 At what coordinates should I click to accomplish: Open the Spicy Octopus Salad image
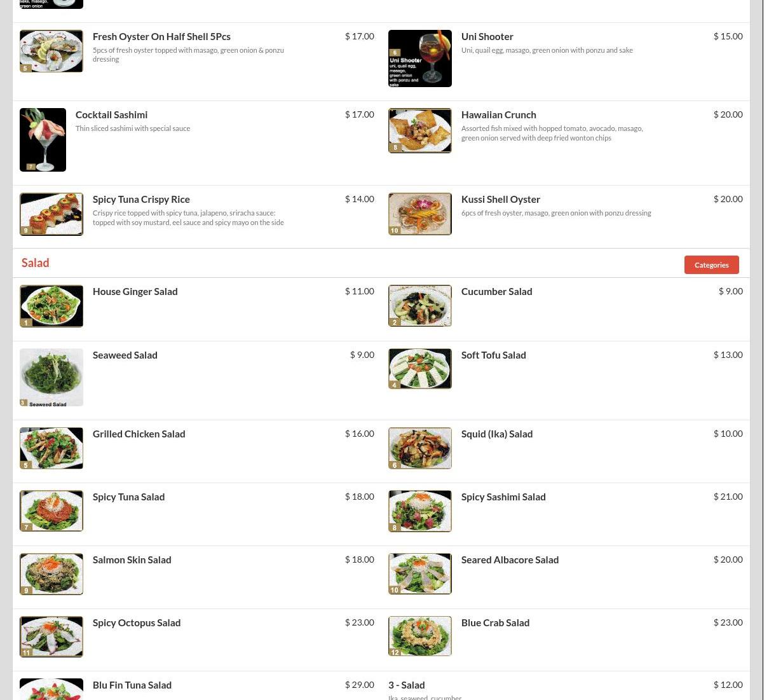51,636
